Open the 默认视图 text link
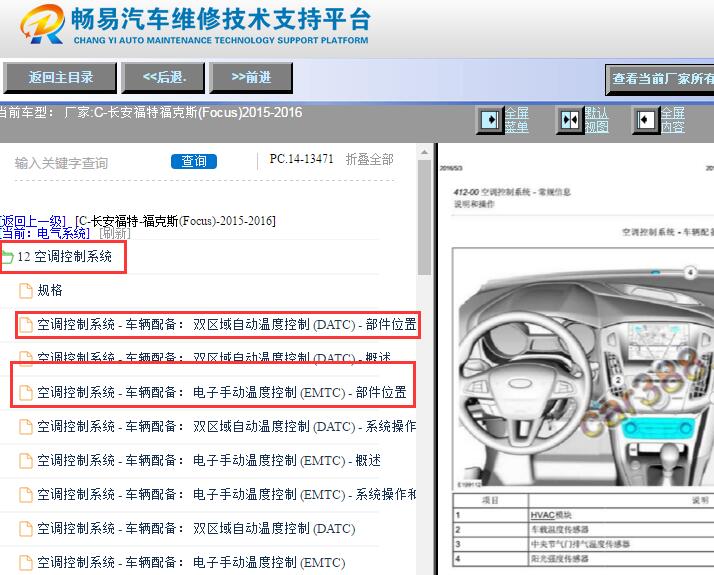Viewport: 714px width, 575px height. [597, 120]
